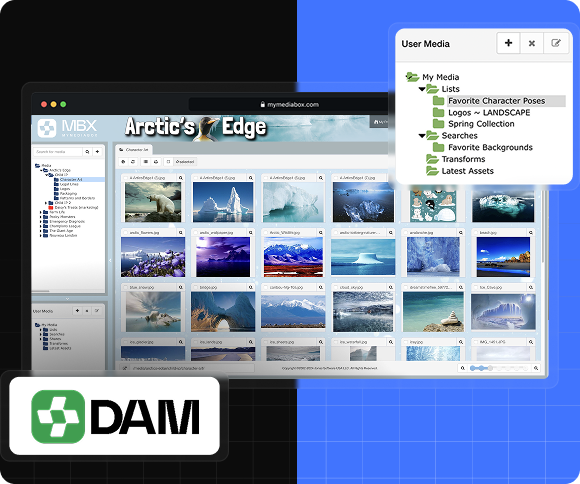Tick the checkbox on the ice_cave.jpg card
Viewport: 580px width, 484px height.
(476, 287)
